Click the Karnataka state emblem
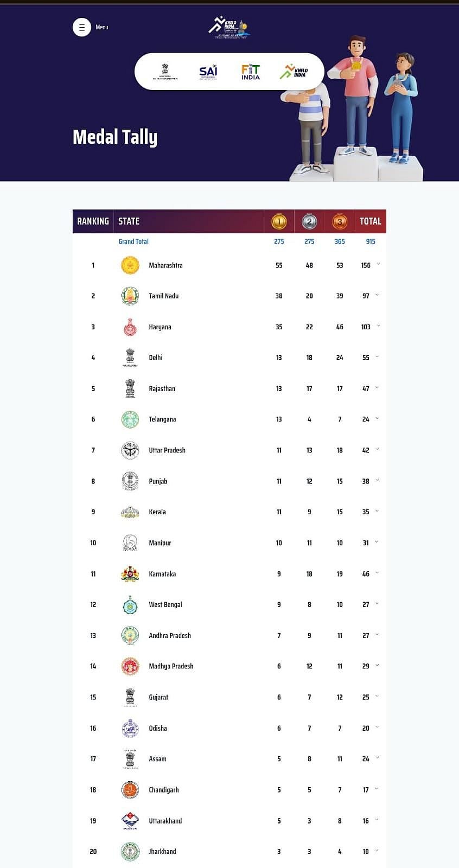The image size is (459, 868). click(130, 574)
